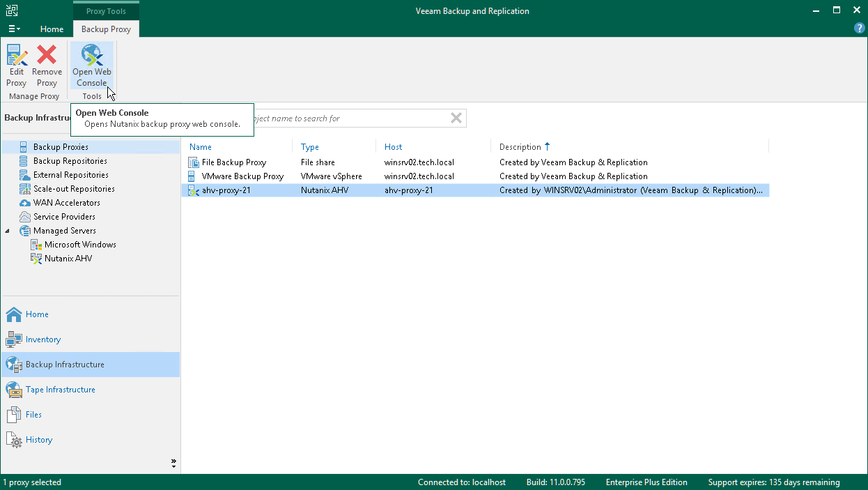
Task: Click the Home house icon in navigation
Action: [x=13, y=314]
